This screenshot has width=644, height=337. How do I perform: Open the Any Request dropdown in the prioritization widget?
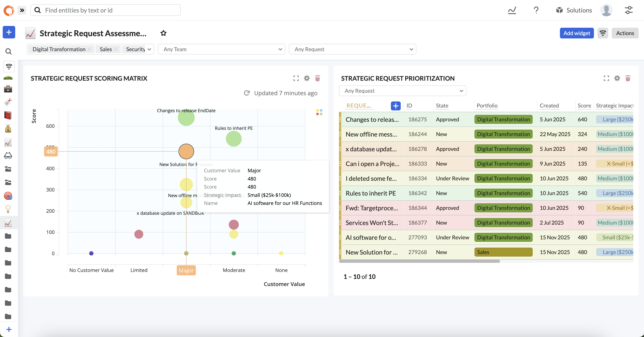tap(402, 91)
